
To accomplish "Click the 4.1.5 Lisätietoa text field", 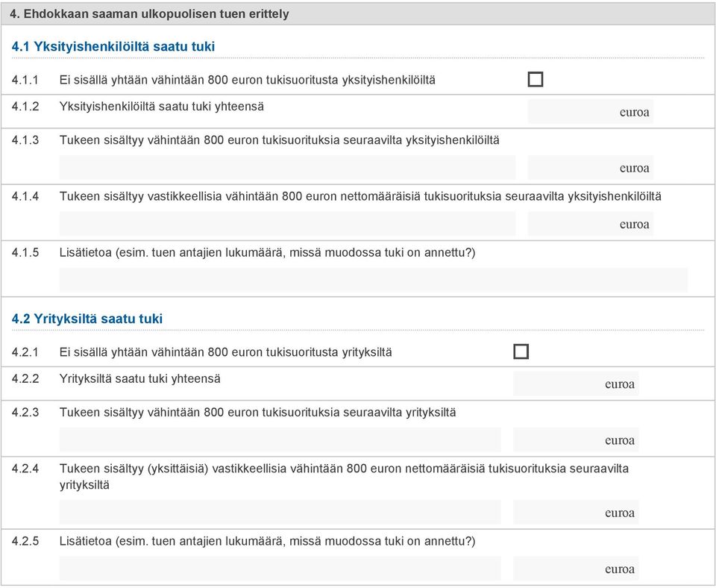I will coord(374,280).
